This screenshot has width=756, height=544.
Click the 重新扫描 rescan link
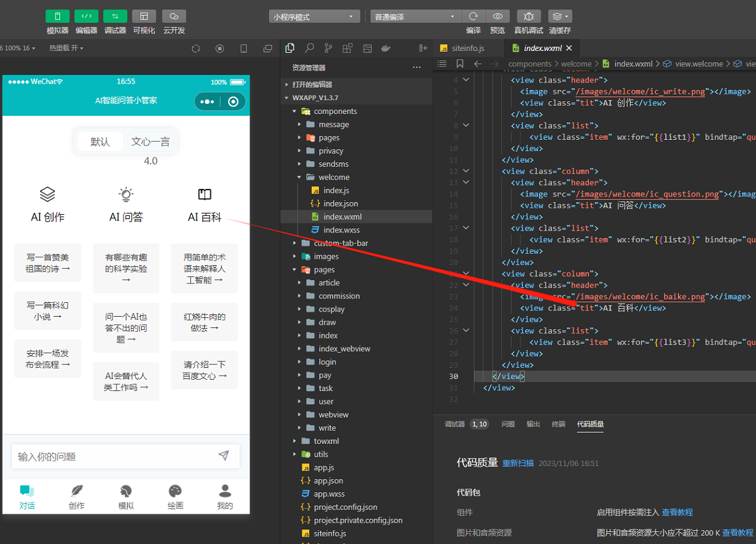[518, 463]
